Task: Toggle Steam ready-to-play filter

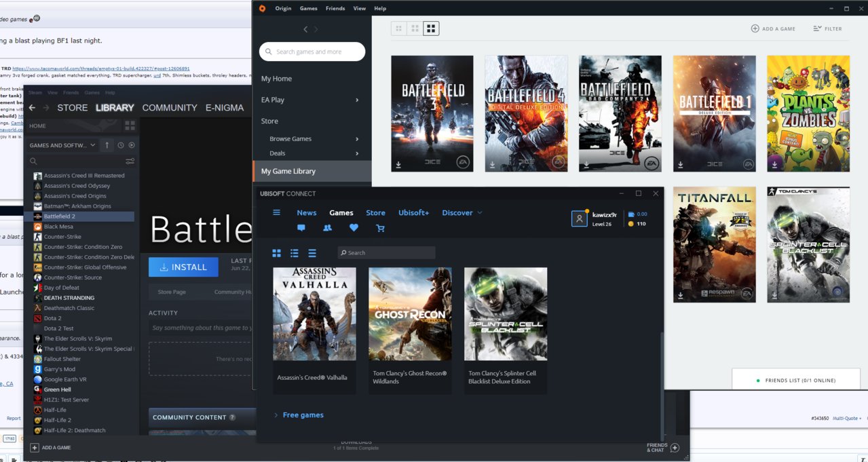Action: pos(132,145)
